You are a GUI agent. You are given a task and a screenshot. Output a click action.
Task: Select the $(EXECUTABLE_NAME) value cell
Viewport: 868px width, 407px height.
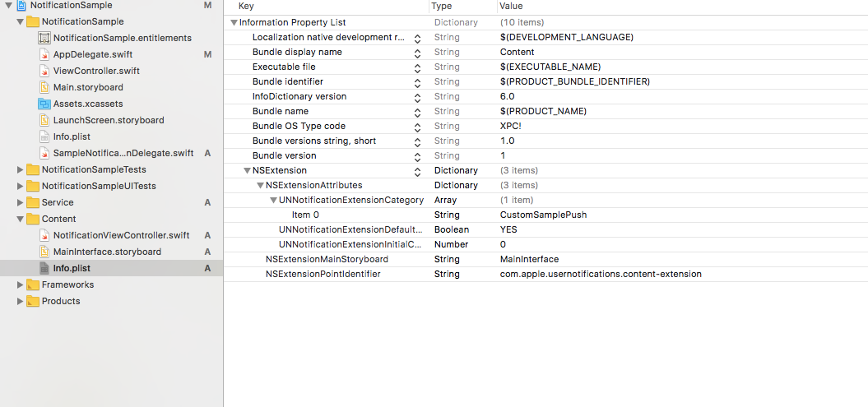click(x=550, y=67)
